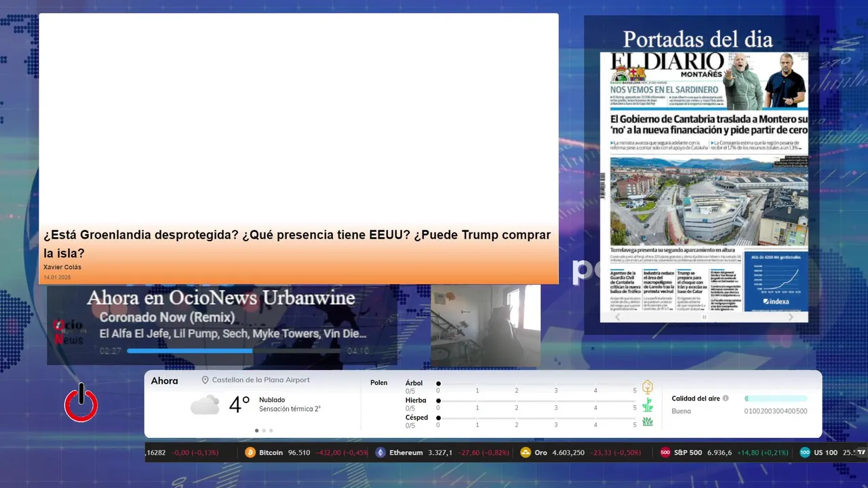Click the Ethereum icon in ticker
The height and width of the screenshot is (488, 868).
[x=380, y=453]
